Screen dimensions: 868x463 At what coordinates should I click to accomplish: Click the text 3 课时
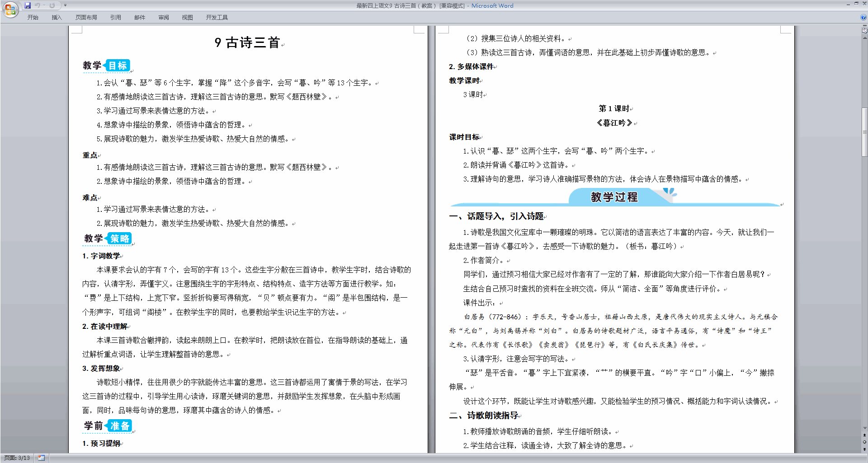tap(473, 94)
